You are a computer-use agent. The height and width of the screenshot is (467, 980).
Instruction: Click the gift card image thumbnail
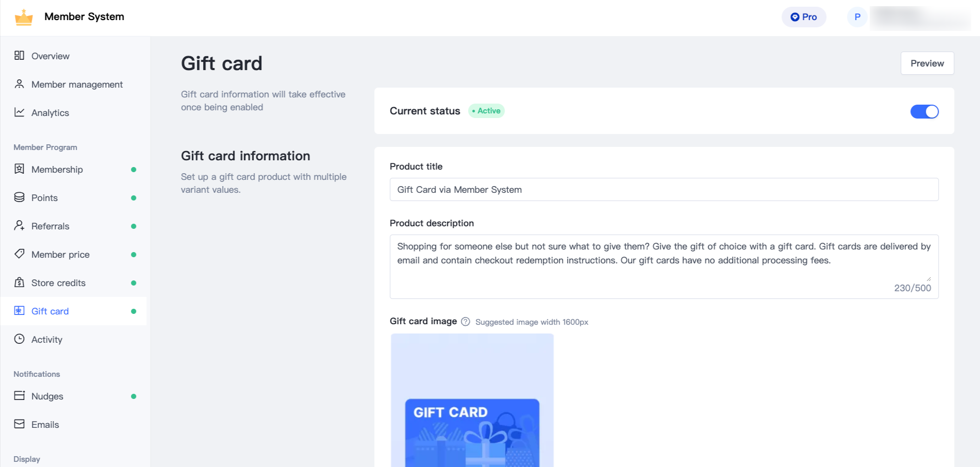point(472,401)
